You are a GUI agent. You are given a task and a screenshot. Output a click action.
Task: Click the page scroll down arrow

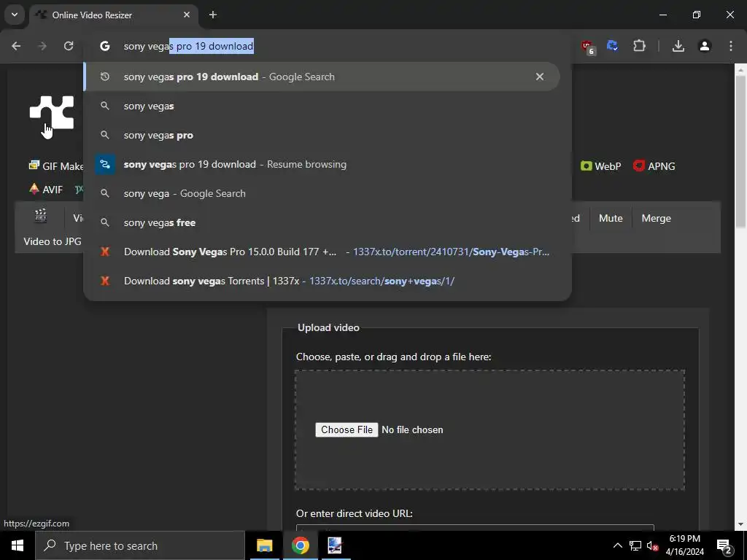click(x=740, y=524)
